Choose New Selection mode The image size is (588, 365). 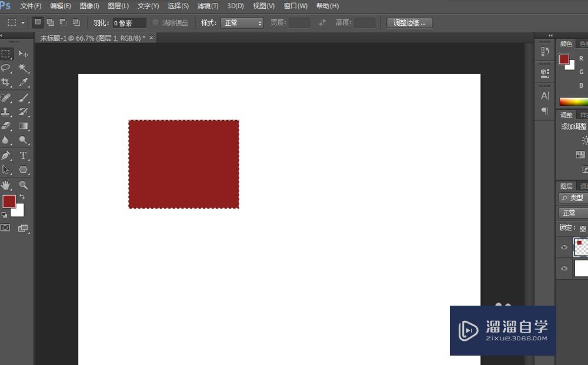(38, 22)
